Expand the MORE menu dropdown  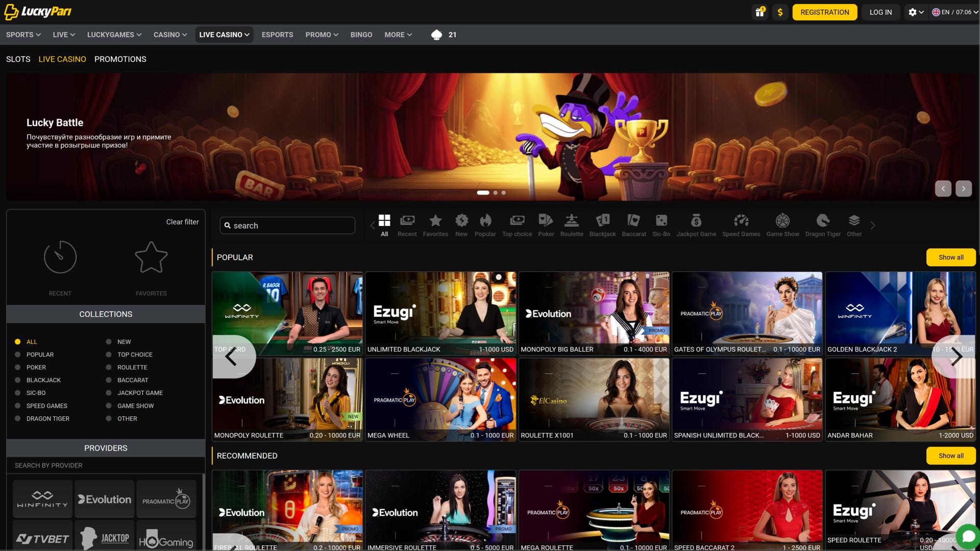(x=398, y=35)
